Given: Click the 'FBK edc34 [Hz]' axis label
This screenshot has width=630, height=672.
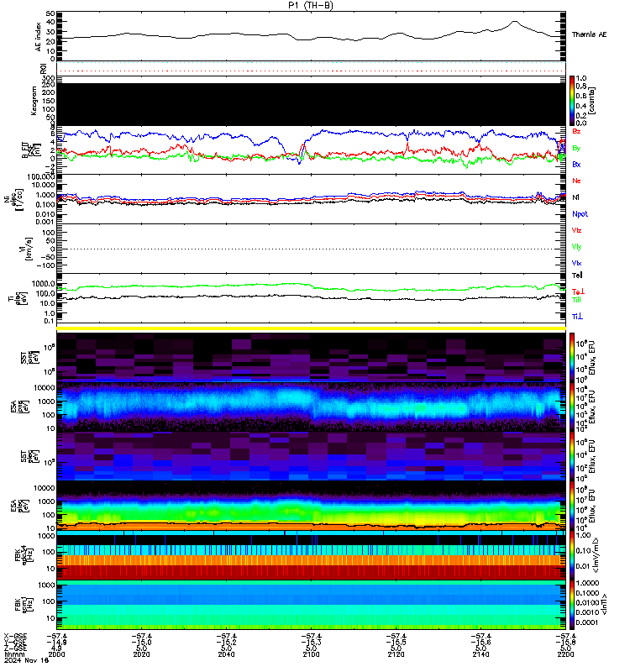Looking at the screenshot, I should [x=24, y=555].
